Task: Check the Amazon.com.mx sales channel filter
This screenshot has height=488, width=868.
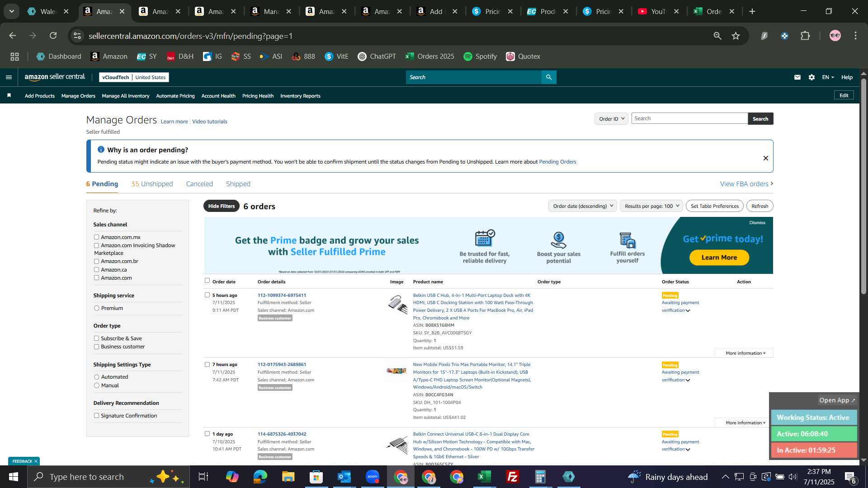Action: click(96, 237)
